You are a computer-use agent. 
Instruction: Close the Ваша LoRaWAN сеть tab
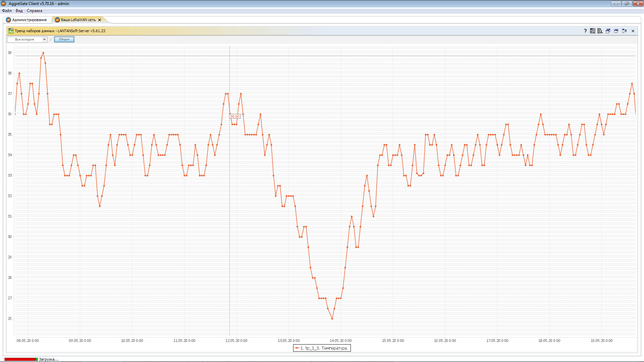click(x=100, y=20)
